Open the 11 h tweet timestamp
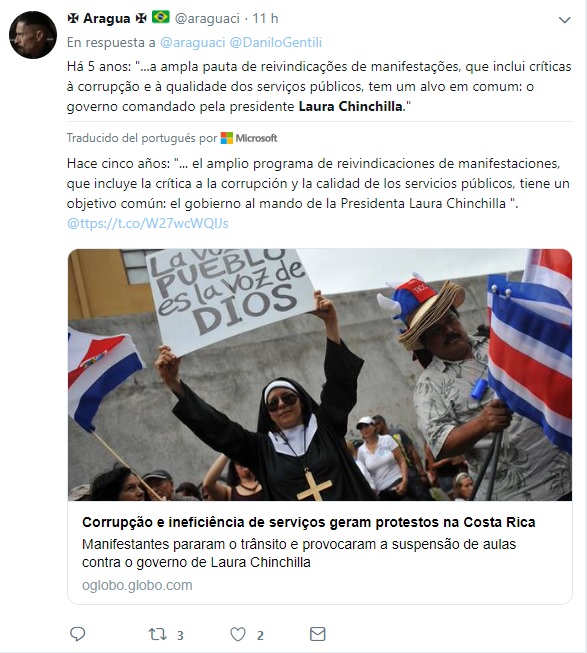Image resolution: width=587 pixels, height=653 pixels. [x=265, y=18]
